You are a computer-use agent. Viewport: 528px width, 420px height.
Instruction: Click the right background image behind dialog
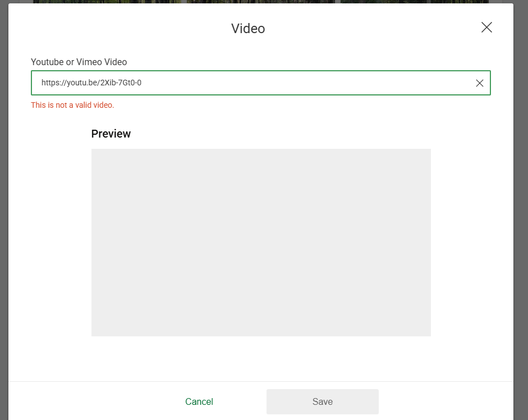tap(414, 1)
